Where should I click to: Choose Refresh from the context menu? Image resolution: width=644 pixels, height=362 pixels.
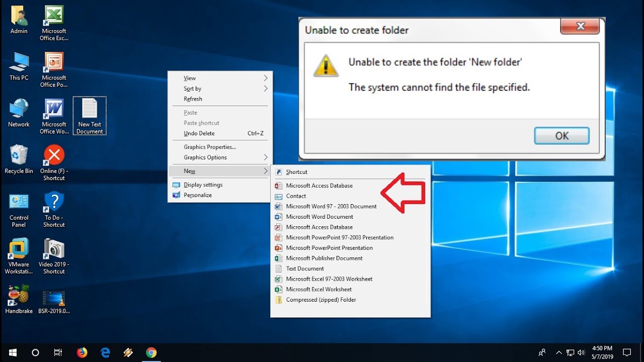tap(220, 99)
